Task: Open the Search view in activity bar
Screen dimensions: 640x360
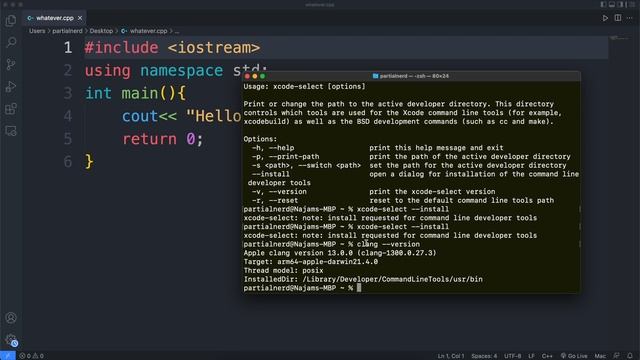Action: pos(11,42)
